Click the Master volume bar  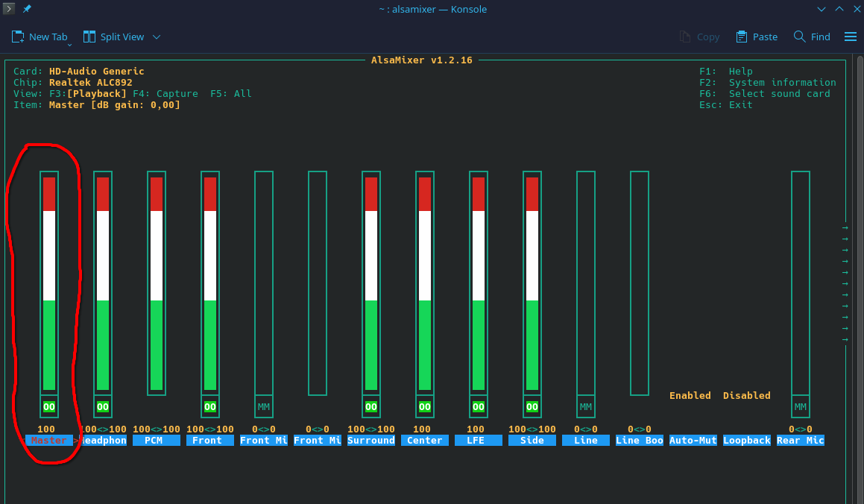coord(49,283)
